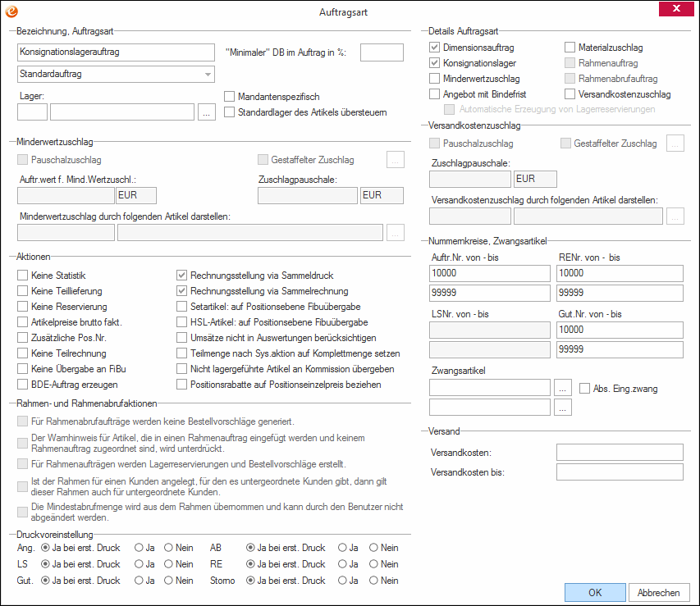Tick Artikelpreise brutto fakt.
Viewport: 700px width, 606px height.
pos(22,322)
